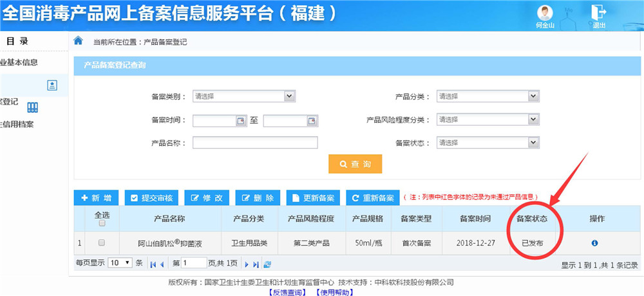Open 产品备案登记 sidebar menu item
Viewport: 644px width, 296px height.
tap(9, 101)
